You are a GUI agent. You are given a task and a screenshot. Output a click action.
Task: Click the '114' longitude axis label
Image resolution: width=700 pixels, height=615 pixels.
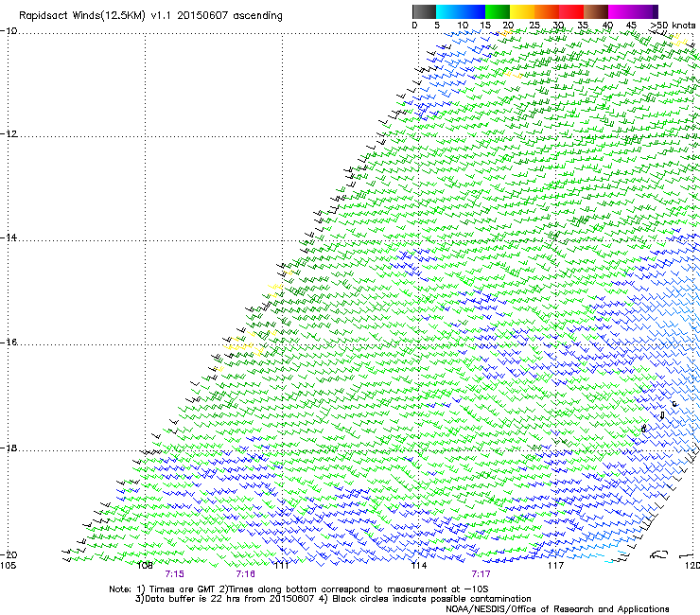(419, 566)
